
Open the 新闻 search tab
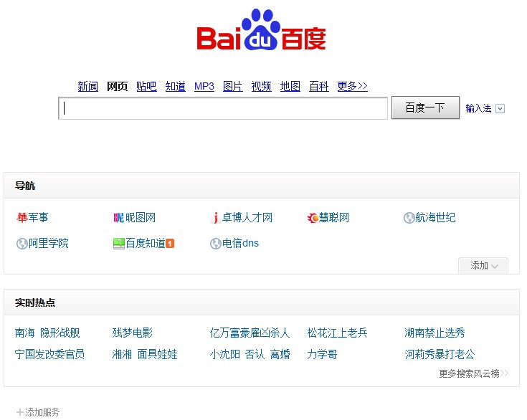coord(88,86)
